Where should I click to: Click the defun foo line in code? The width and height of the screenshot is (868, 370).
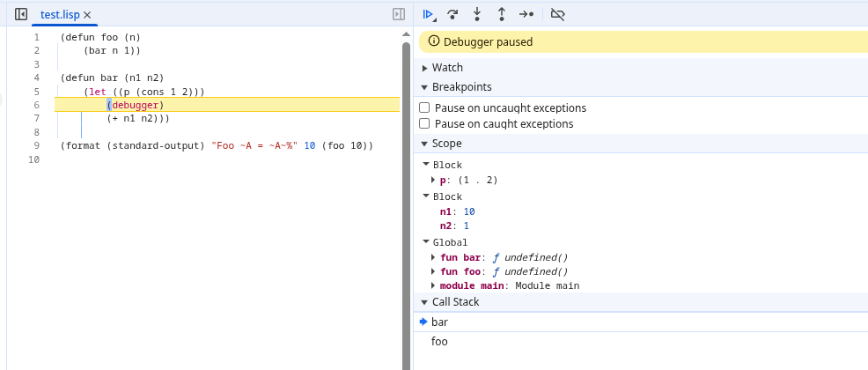(100, 37)
